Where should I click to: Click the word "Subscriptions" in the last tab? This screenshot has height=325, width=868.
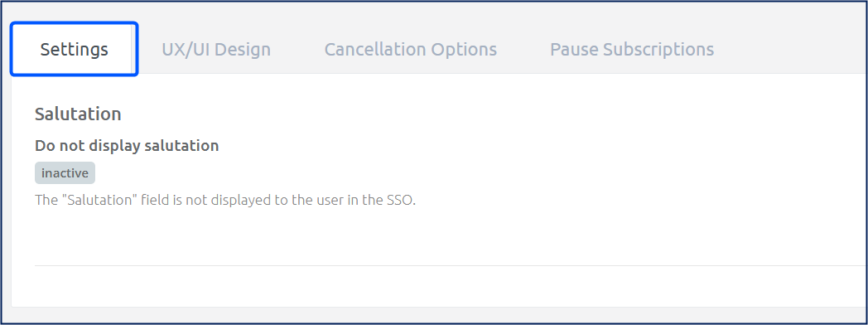658,49
